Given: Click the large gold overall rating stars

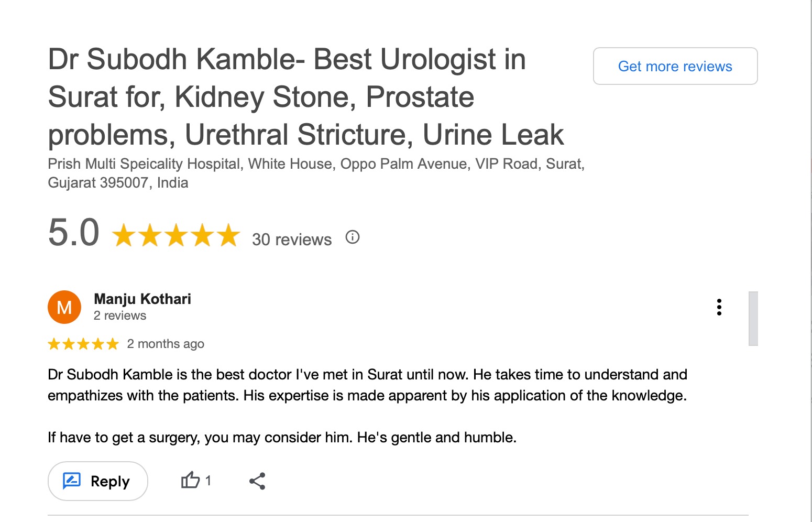Looking at the screenshot, I should click(176, 235).
